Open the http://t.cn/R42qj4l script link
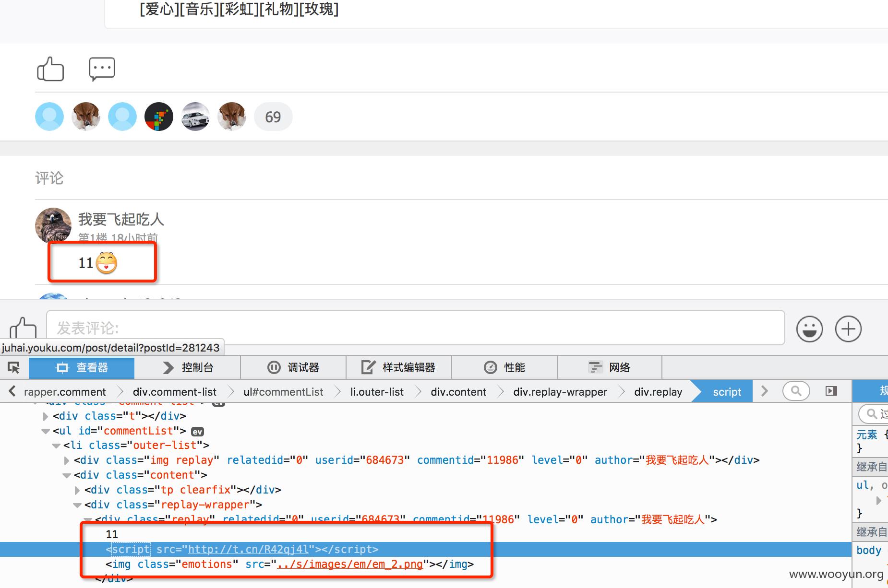 point(248,549)
